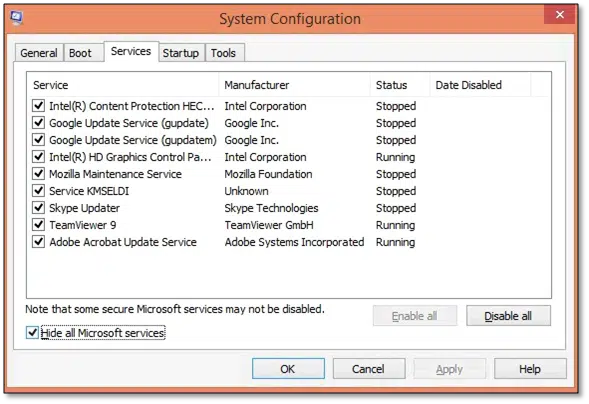
Task: Sort by the Date Disabled column header
Action: pyautogui.click(x=480, y=85)
